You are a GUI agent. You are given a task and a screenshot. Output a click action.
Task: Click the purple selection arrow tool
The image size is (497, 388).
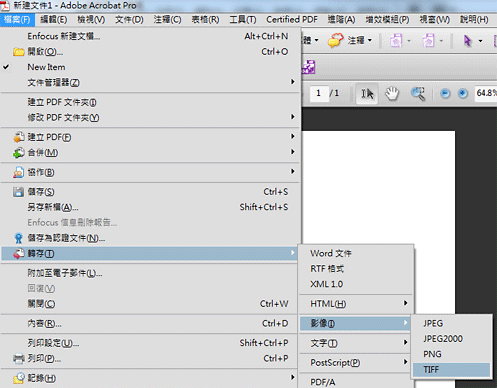pyautogui.click(x=468, y=41)
